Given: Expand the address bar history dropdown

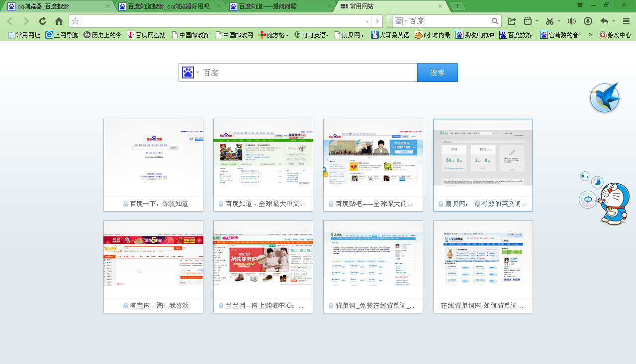Looking at the screenshot, I should 367,21.
